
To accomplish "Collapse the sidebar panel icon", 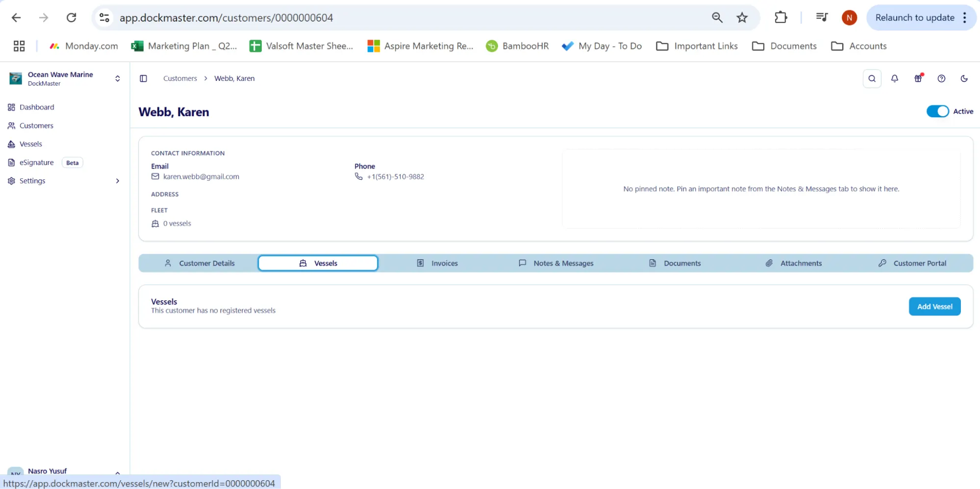I will [143, 78].
